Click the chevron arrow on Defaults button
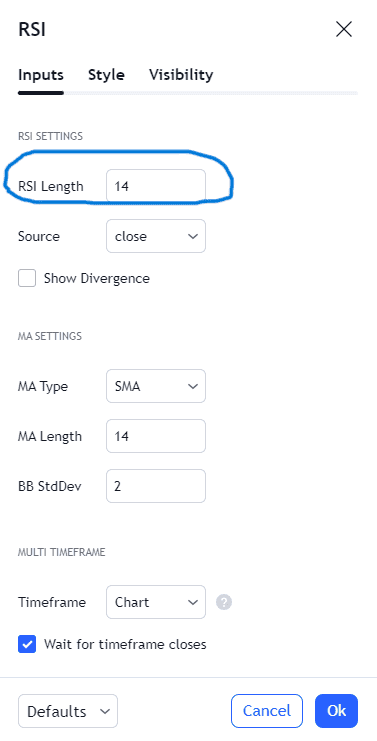 click(105, 711)
